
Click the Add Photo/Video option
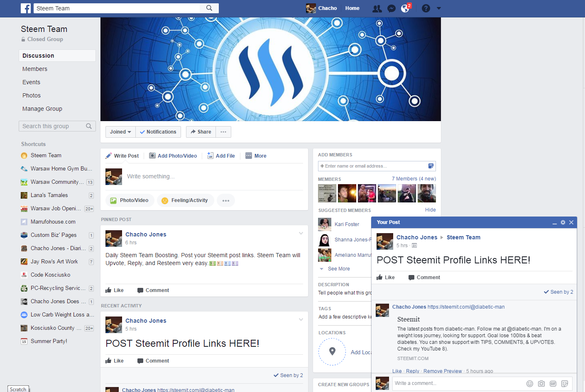[173, 156]
